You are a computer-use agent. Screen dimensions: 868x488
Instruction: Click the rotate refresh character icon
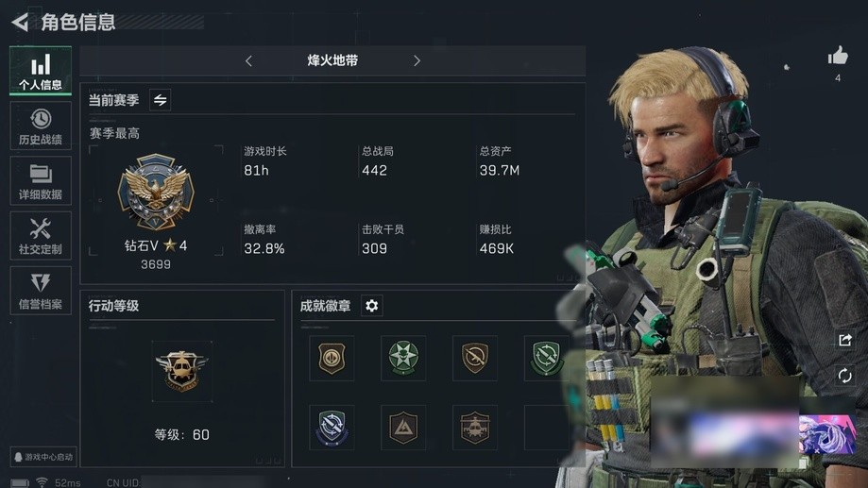(844, 376)
